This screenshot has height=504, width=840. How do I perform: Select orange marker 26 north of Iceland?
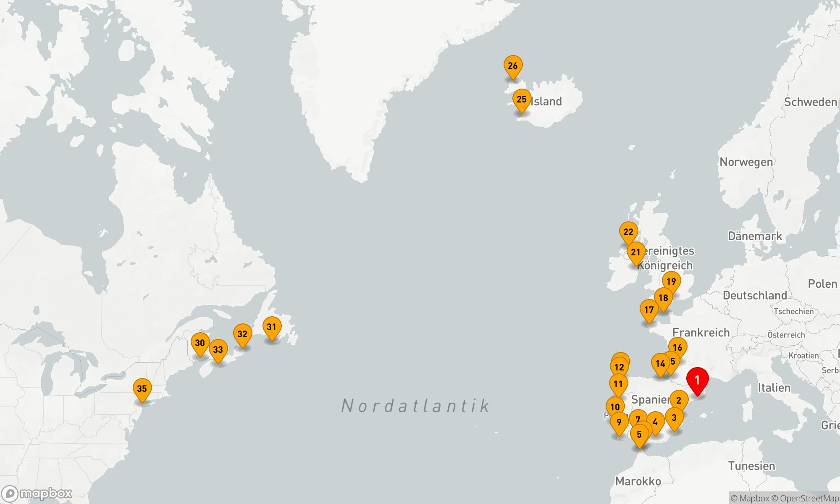coord(513,66)
